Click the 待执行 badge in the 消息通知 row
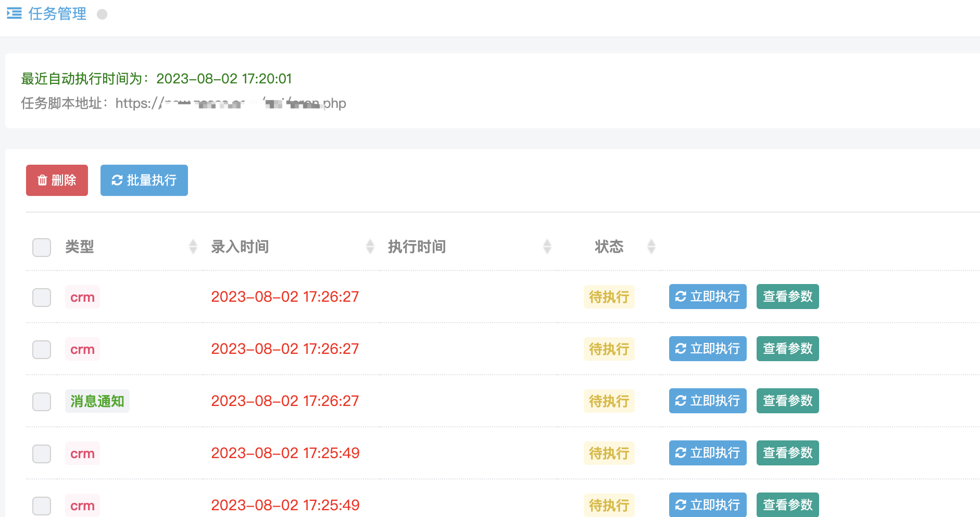 pyautogui.click(x=609, y=401)
